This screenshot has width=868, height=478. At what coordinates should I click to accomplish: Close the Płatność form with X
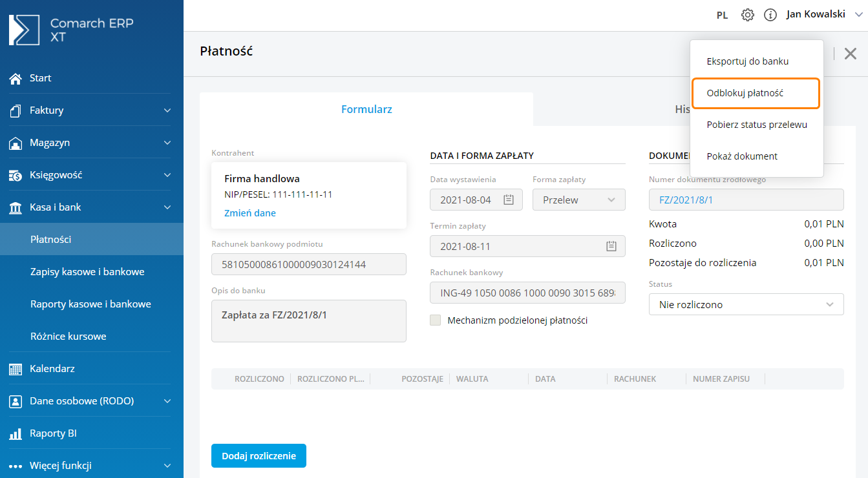tap(851, 54)
